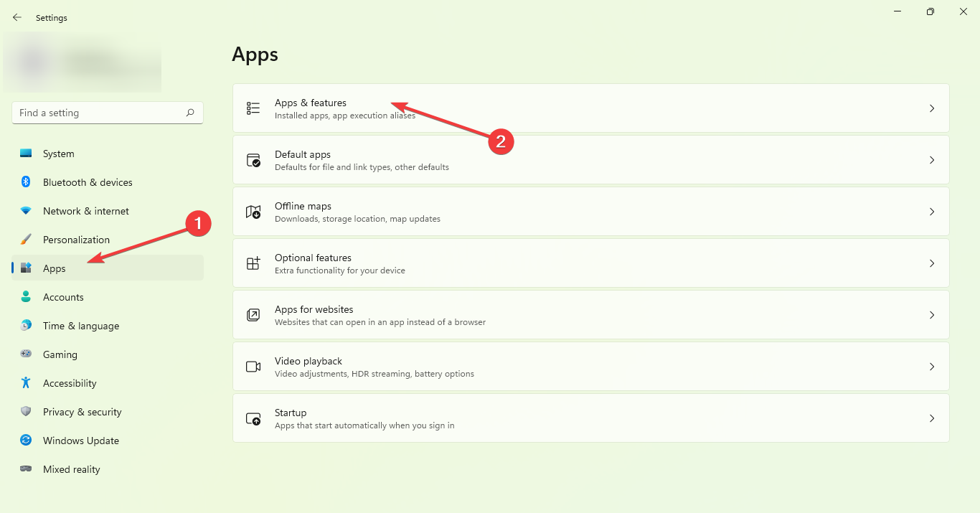The image size is (980, 513).
Task: Open Default apps via right chevron
Action: [932, 160]
